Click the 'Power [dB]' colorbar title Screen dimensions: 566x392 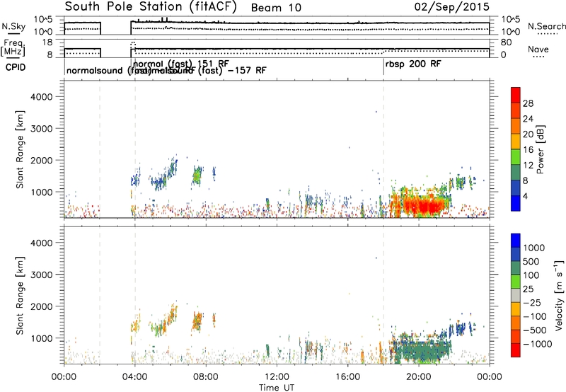(x=540, y=149)
